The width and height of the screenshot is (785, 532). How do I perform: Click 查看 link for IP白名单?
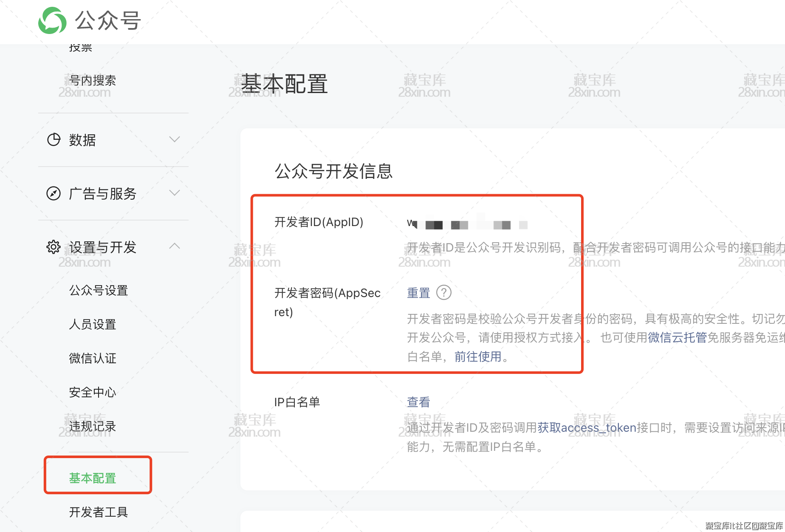[418, 402]
